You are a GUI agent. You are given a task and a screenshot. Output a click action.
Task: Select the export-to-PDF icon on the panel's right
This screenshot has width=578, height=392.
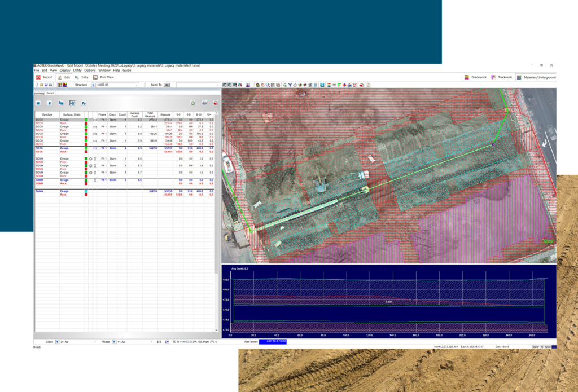[x=215, y=103]
